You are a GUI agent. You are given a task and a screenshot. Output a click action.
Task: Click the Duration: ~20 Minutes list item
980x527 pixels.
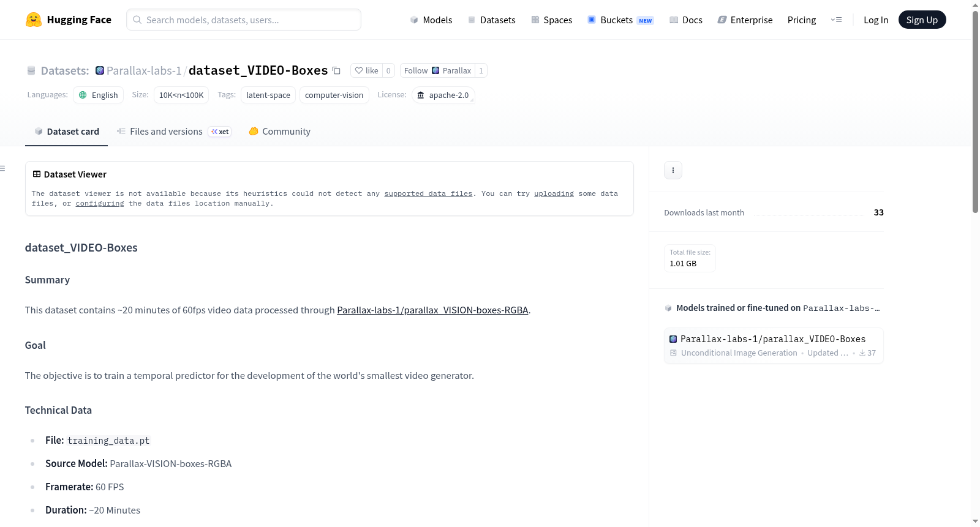pos(92,510)
